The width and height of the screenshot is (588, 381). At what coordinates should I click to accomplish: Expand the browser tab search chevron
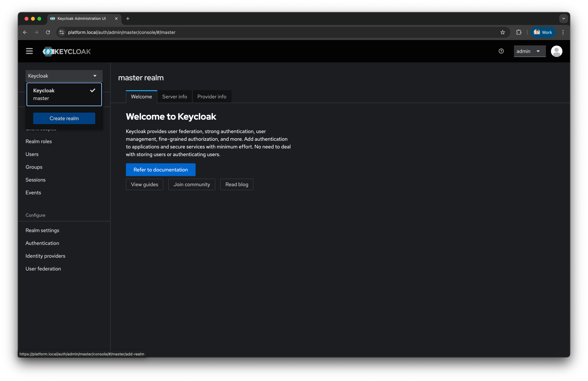[563, 19]
